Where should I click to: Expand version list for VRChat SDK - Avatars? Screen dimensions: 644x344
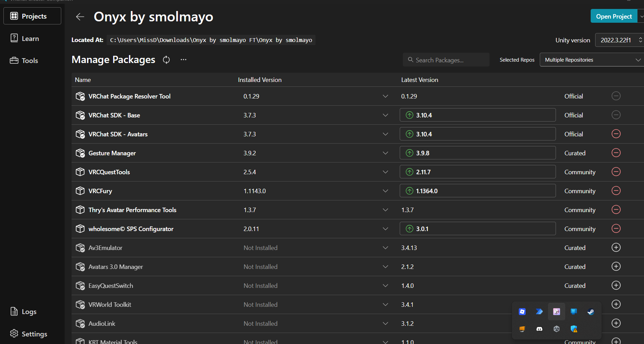click(x=385, y=134)
